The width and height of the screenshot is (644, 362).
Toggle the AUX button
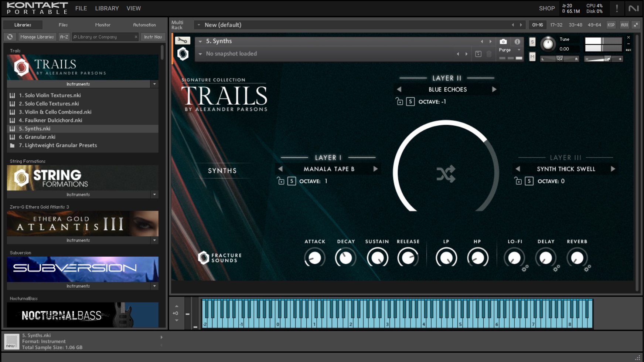tap(624, 25)
